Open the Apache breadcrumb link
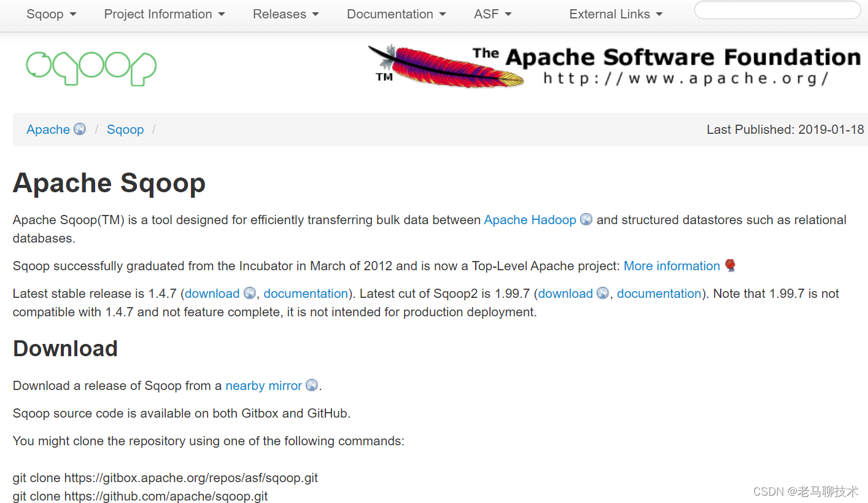Image resolution: width=868 pixels, height=503 pixels. pyautogui.click(x=48, y=130)
